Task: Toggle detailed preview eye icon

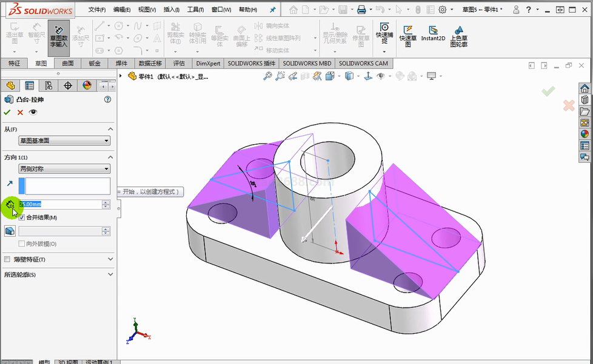Action: pyautogui.click(x=33, y=112)
